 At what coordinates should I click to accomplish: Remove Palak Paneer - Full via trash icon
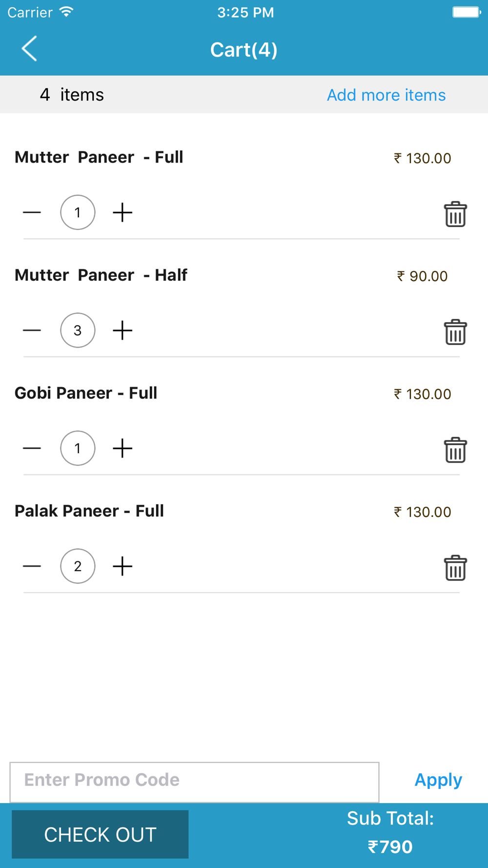click(x=455, y=568)
